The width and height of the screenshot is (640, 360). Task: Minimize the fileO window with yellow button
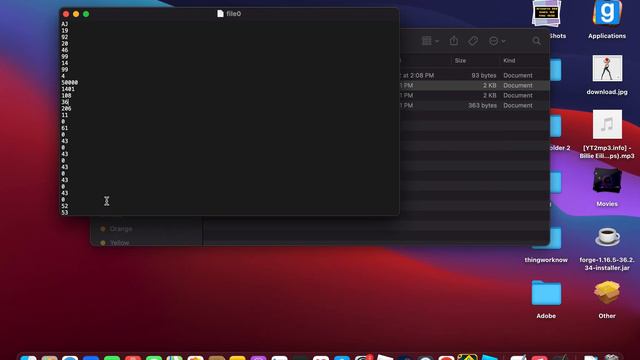click(76, 14)
